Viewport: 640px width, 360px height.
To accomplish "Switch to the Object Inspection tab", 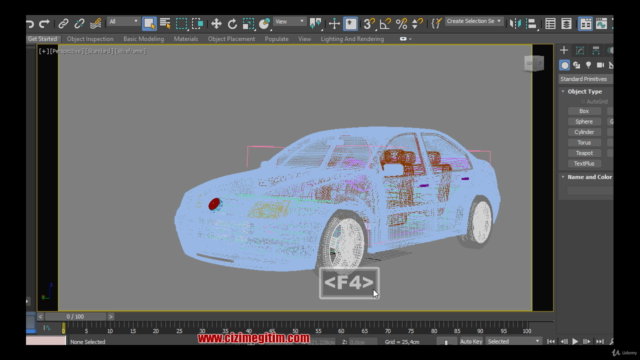I will (90, 39).
